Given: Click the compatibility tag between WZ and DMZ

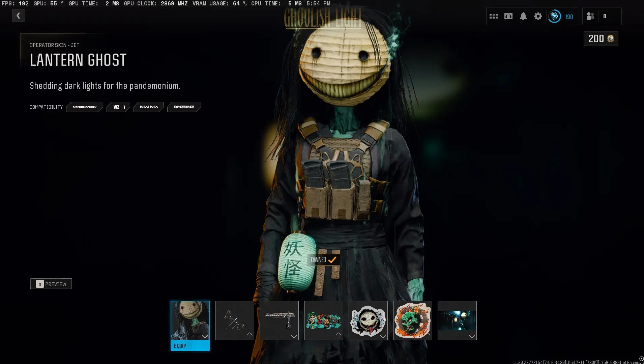Looking at the screenshot, I should [149, 107].
